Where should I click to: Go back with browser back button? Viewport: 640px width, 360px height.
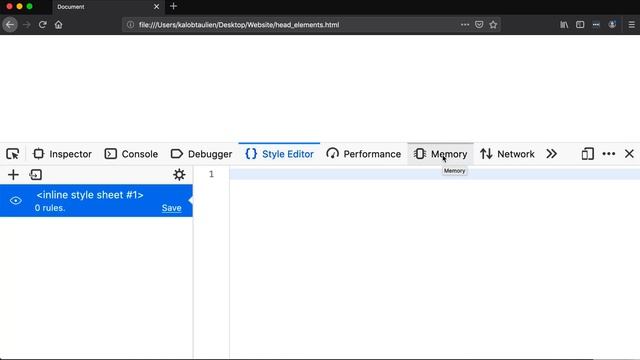click(10, 24)
